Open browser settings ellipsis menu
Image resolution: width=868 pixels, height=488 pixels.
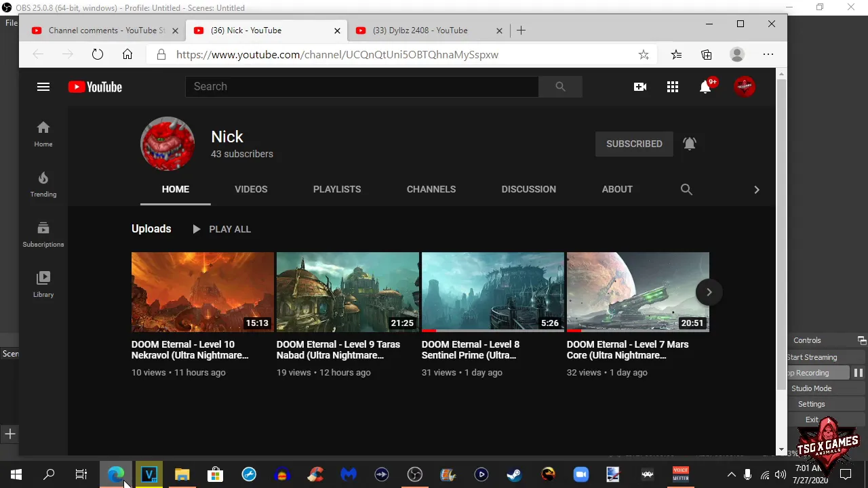(768, 55)
